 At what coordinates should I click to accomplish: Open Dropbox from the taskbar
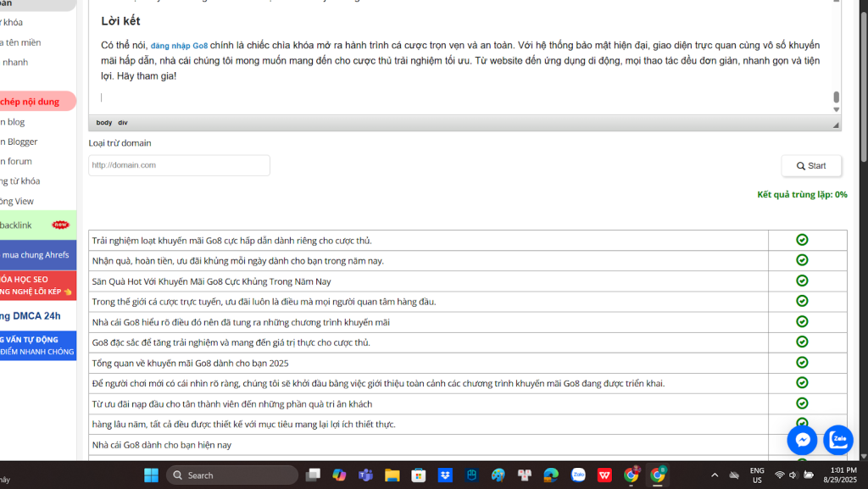coord(445,475)
